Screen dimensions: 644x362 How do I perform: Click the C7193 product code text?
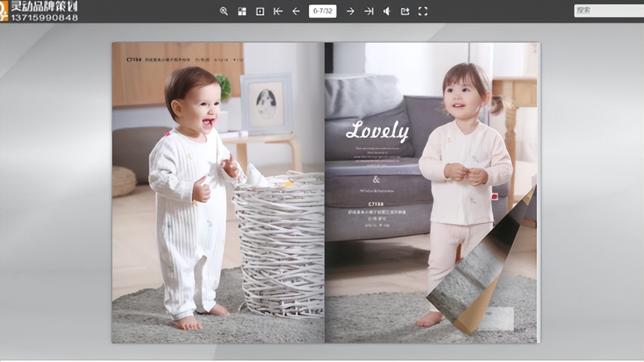[375, 204]
